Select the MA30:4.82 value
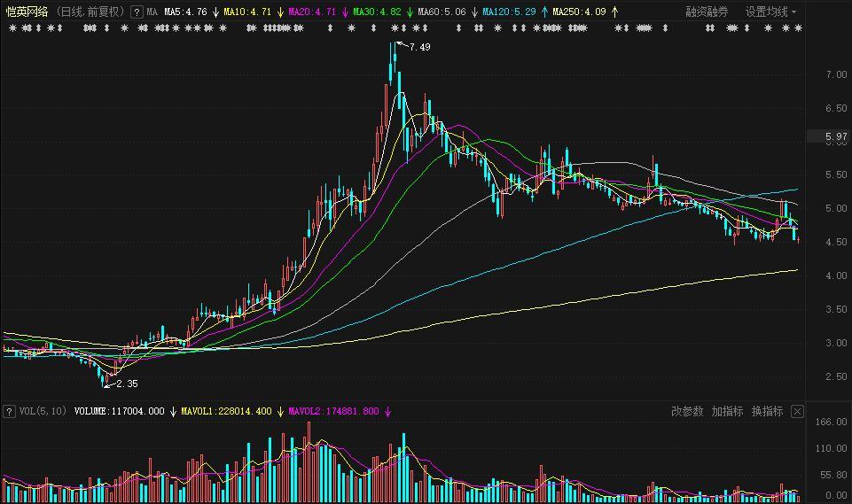This screenshot has height=504, width=852. 377,12
